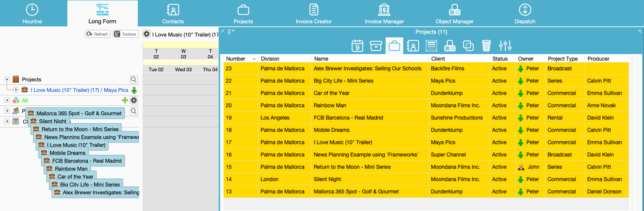This screenshot has height=211, width=644.
Task: Click the green person icon beside Maya Pics
Action: click(134, 90)
